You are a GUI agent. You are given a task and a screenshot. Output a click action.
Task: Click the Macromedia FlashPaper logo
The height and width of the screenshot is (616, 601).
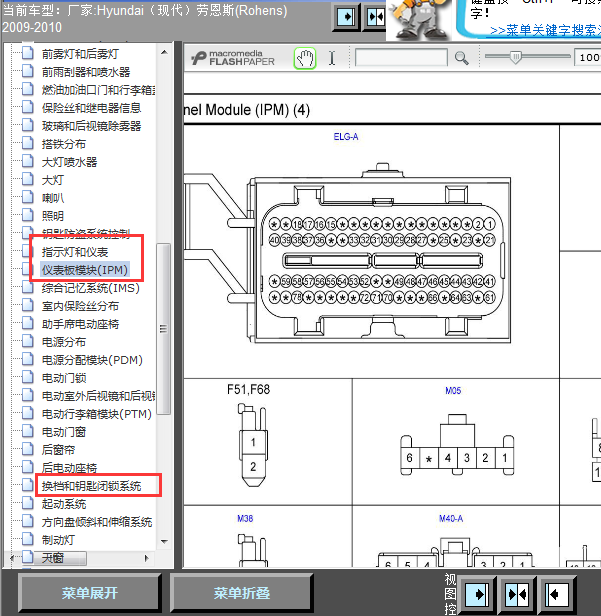(x=233, y=58)
